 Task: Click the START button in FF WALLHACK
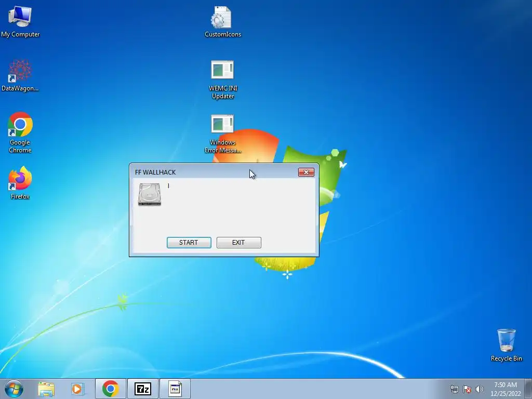pyautogui.click(x=189, y=243)
